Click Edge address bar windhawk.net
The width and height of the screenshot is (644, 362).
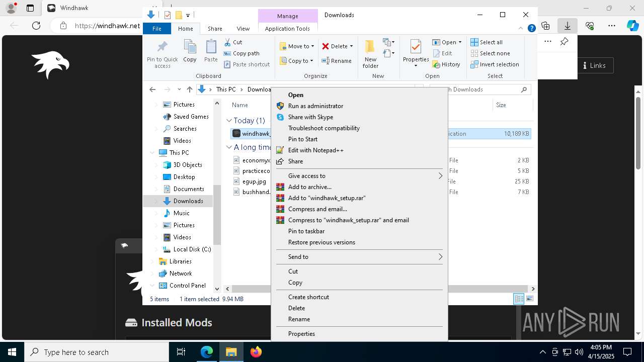[x=107, y=26]
